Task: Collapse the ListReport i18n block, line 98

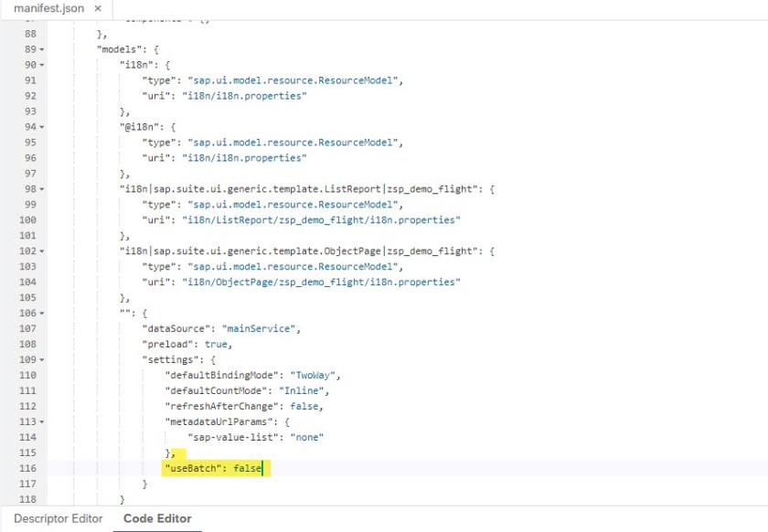Action: click(42, 189)
